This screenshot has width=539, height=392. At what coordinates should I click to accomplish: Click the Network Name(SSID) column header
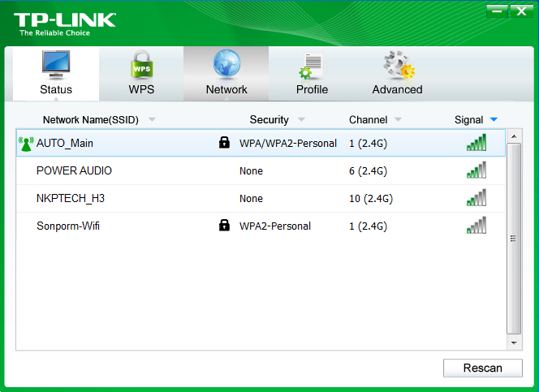pyautogui.click(x=91, y=120)
